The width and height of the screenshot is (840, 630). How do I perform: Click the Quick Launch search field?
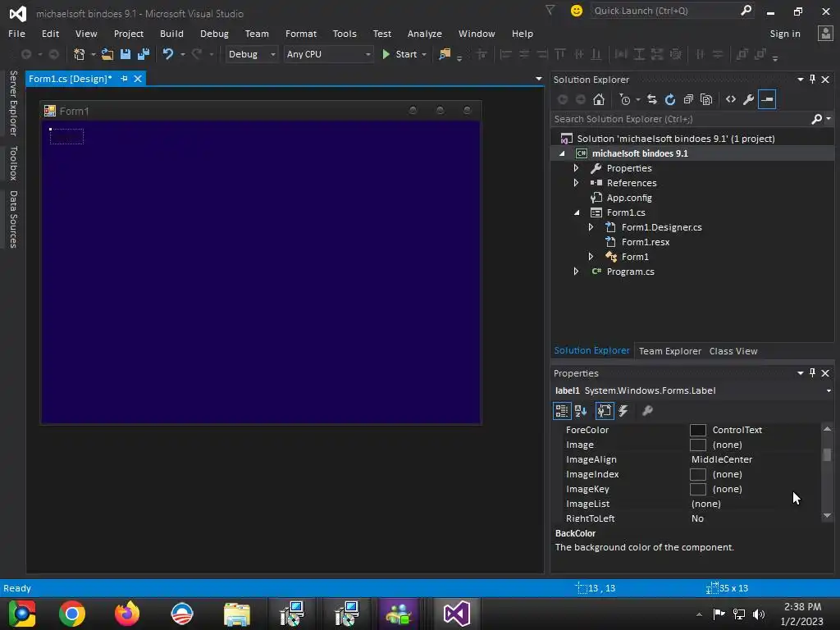point(672,11)
